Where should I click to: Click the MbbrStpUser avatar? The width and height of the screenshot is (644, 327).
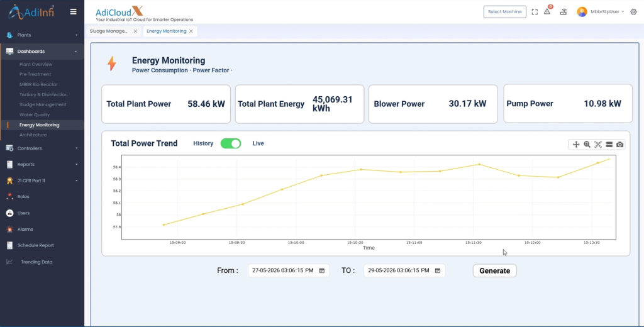tap(582, 12)
